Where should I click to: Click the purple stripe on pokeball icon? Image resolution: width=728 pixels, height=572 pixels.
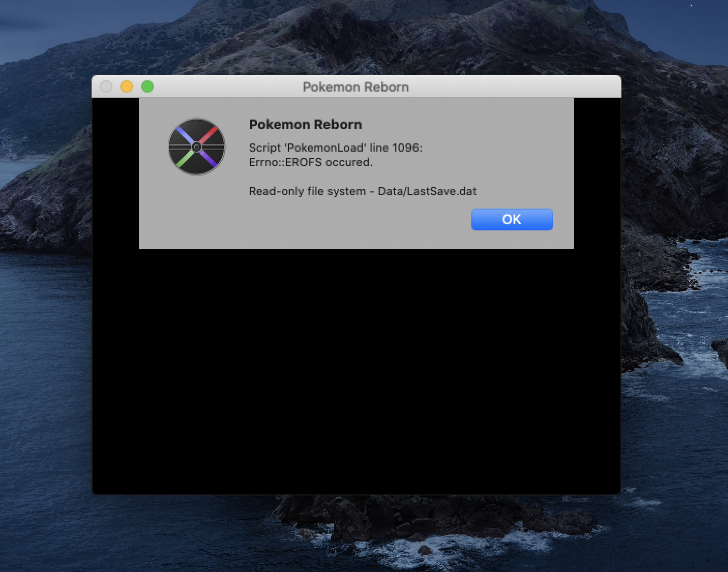coord(210,159)
